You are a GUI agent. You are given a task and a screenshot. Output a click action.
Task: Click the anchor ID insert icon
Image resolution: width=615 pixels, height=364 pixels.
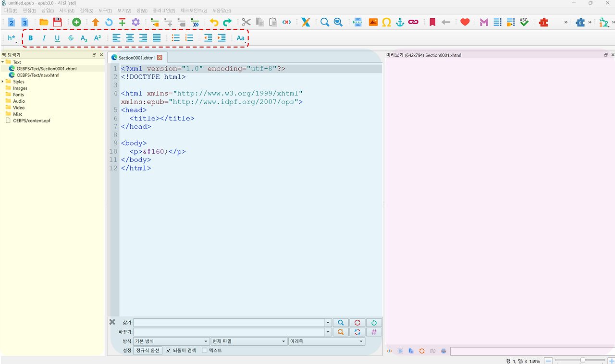pyautogui.click(x=400, y=22)
